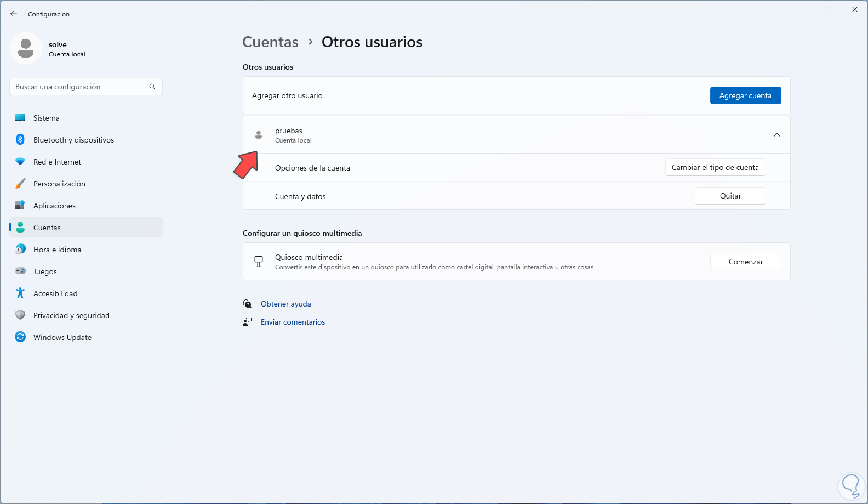Open the Obtener ayuda link
868x504 pixels.
click(285, 304)
